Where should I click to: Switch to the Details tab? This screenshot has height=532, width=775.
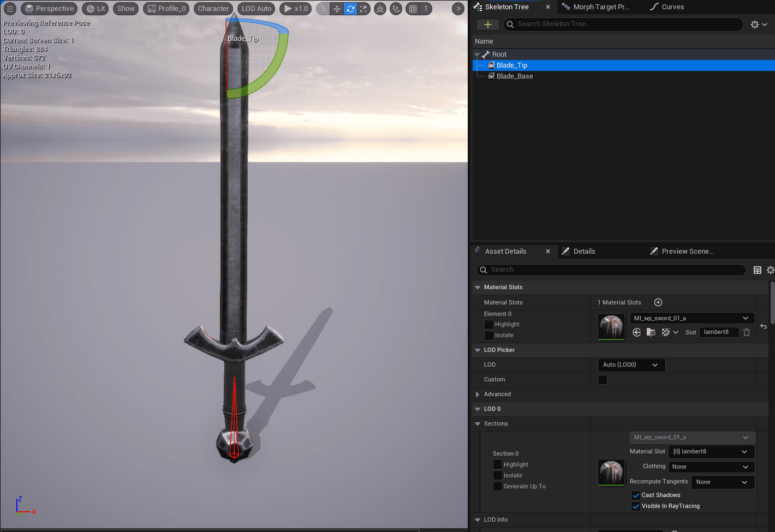tap(584, 252)
